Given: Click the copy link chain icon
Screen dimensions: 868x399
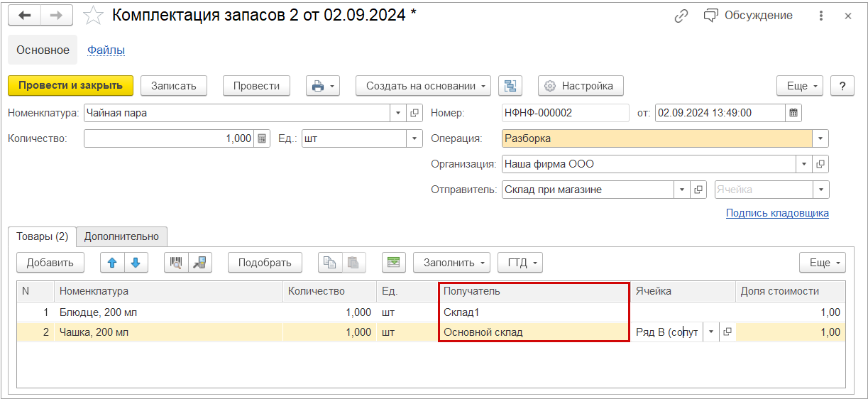Looking at the screenshot, I should coord(682,16).
